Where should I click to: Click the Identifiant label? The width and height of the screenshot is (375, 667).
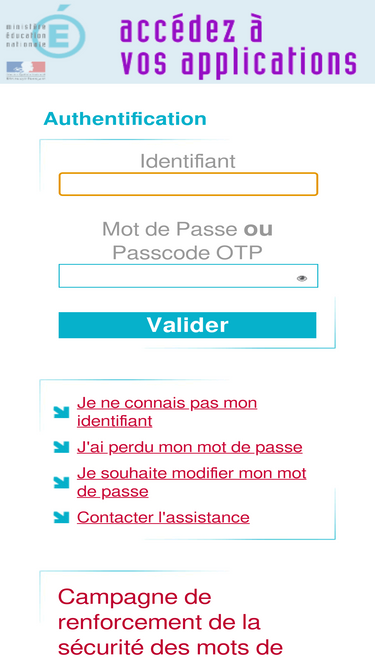[188, 161]
